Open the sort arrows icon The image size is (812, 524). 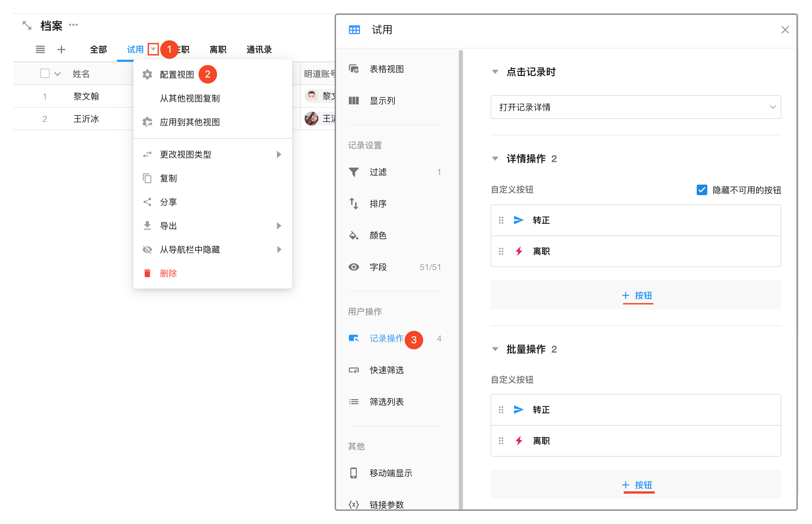coord(353,203)
